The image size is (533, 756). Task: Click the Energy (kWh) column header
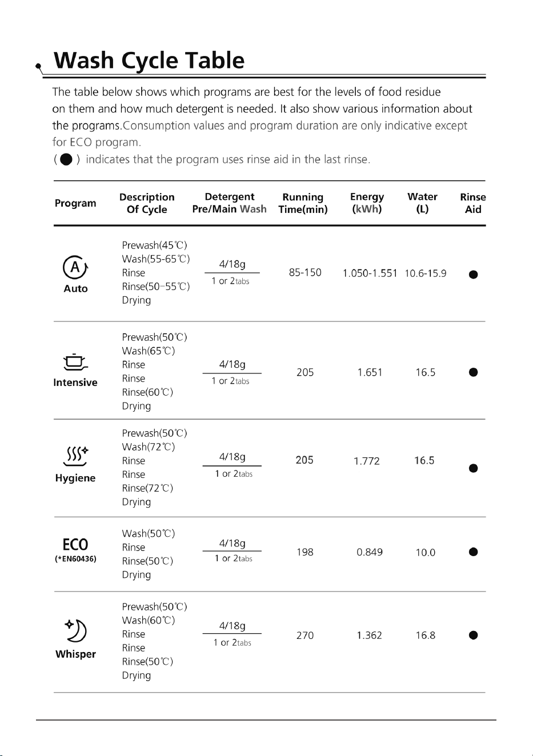(x=367, y=203)
